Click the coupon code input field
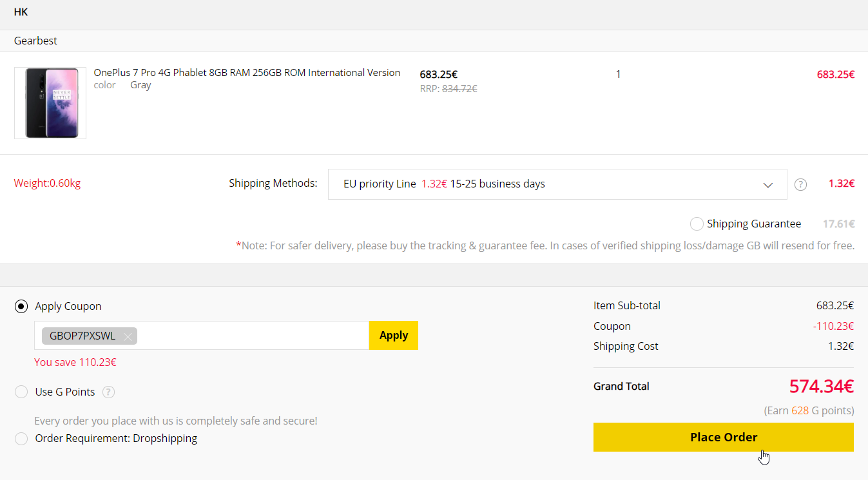The image size is (868, 480). tap(202, 335)
